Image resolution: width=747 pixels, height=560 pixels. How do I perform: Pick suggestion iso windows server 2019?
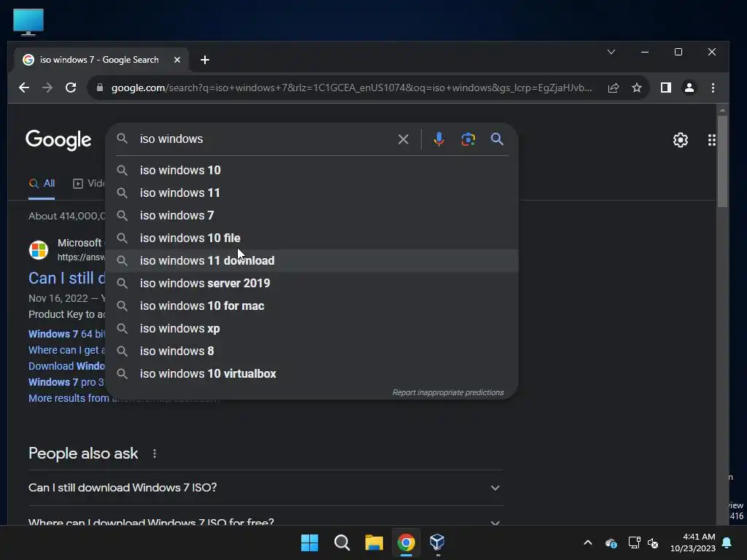pyautogui.click(x=311, y=284)
